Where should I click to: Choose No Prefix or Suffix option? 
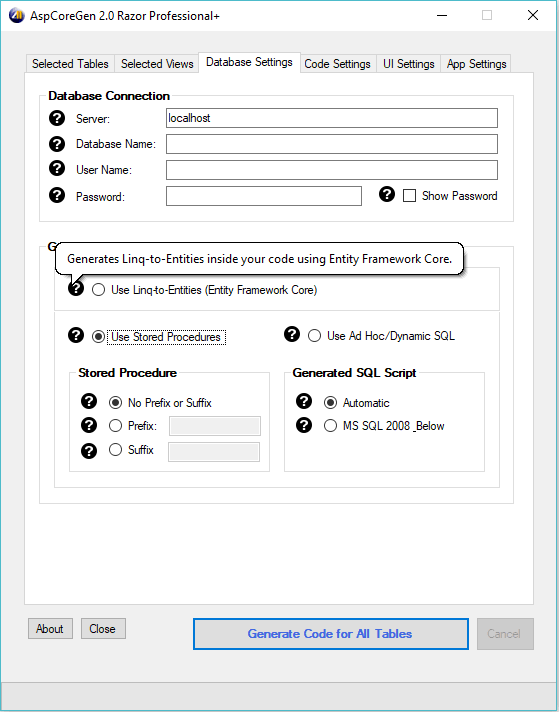coord(115,403)
